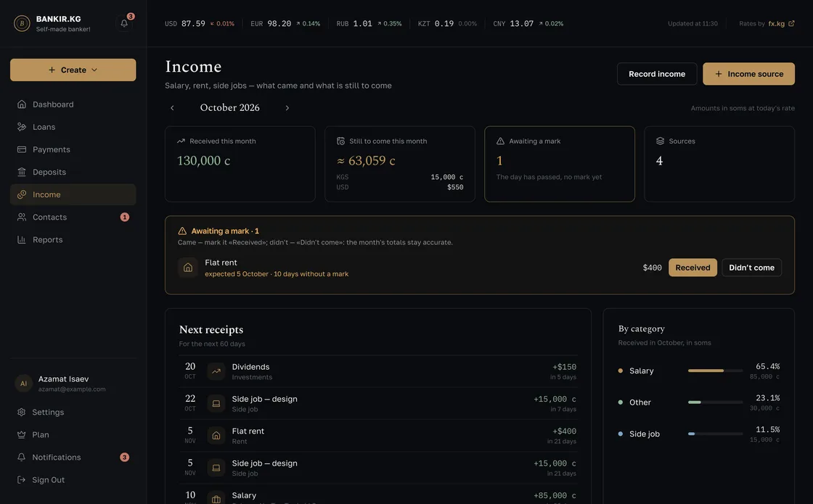Click the EUR 98.20 exchange rate
The width and height of the screenshot is (813, 504).
285,23
